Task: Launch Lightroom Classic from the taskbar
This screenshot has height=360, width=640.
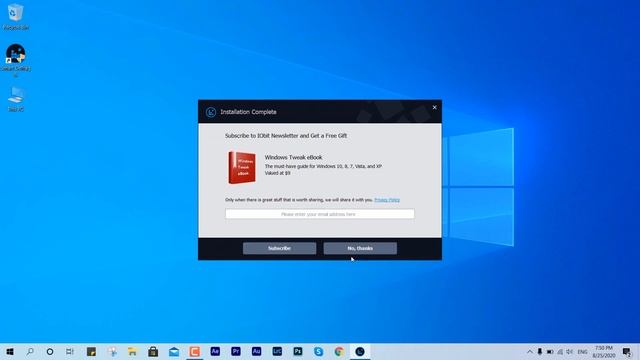Action: (277, 351)
